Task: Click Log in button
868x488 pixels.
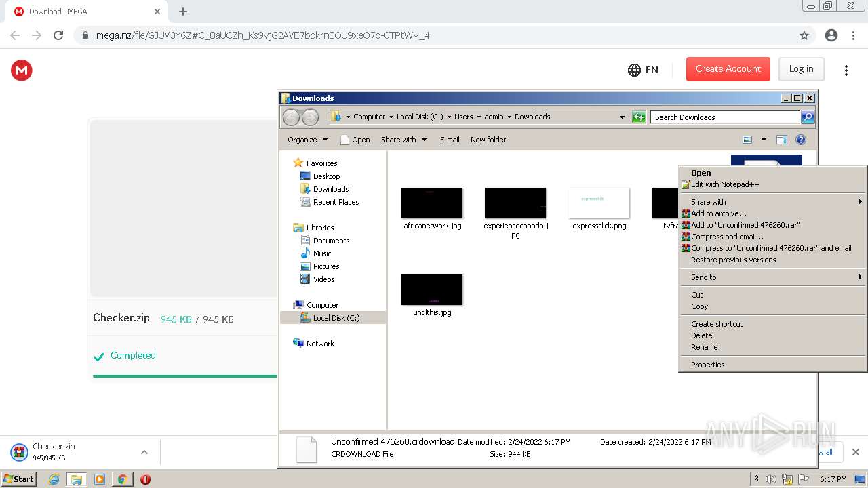Action: [801, 69]
